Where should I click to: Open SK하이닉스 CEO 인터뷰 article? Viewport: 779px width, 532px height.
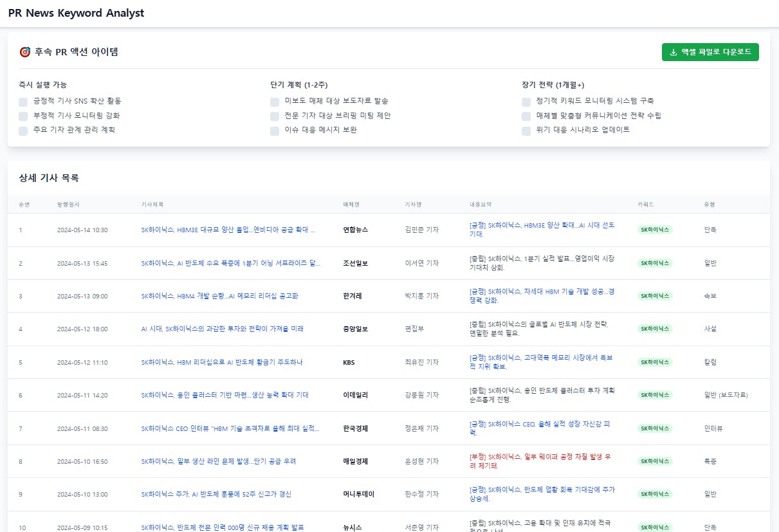pyautogui.click(x=230, y=428)
